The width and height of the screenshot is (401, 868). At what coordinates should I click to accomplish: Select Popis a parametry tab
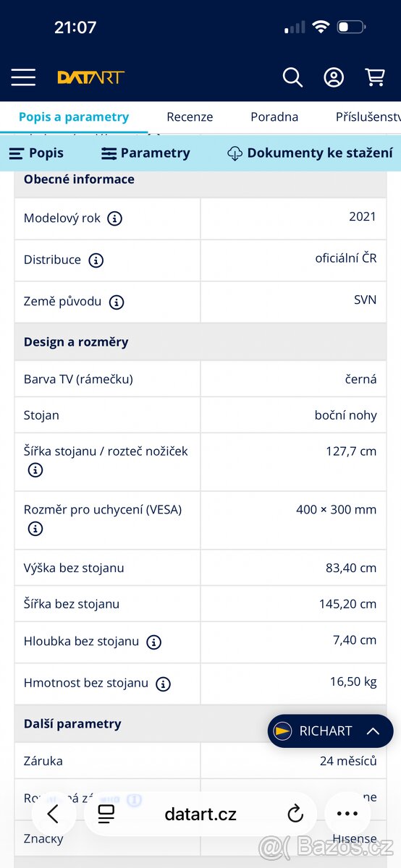point(74,116)
